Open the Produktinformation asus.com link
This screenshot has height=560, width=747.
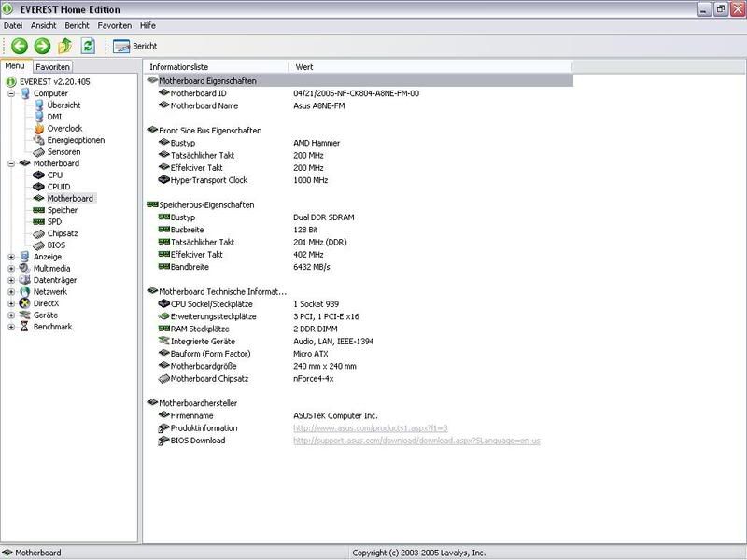coord(370,428)
